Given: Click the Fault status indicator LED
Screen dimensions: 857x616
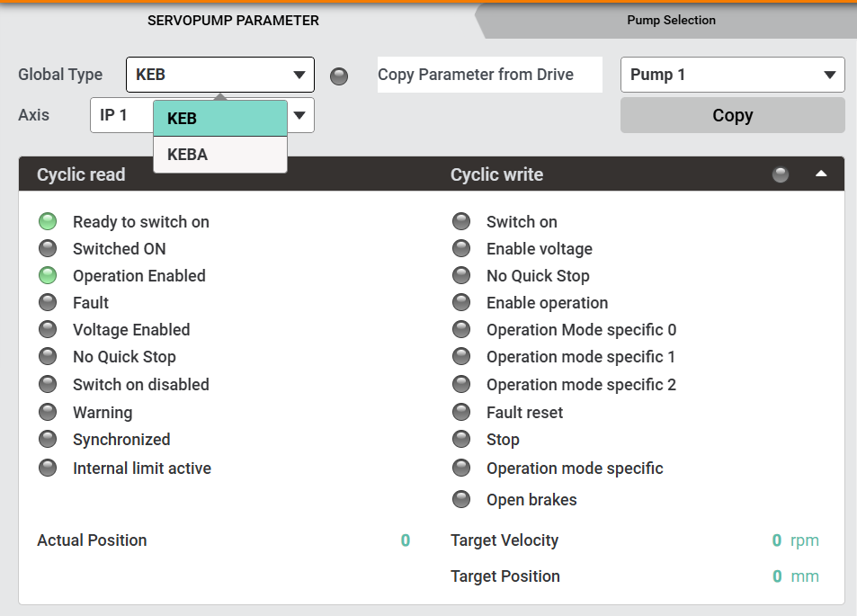Looking at the screenshot, I should point(48,303).
